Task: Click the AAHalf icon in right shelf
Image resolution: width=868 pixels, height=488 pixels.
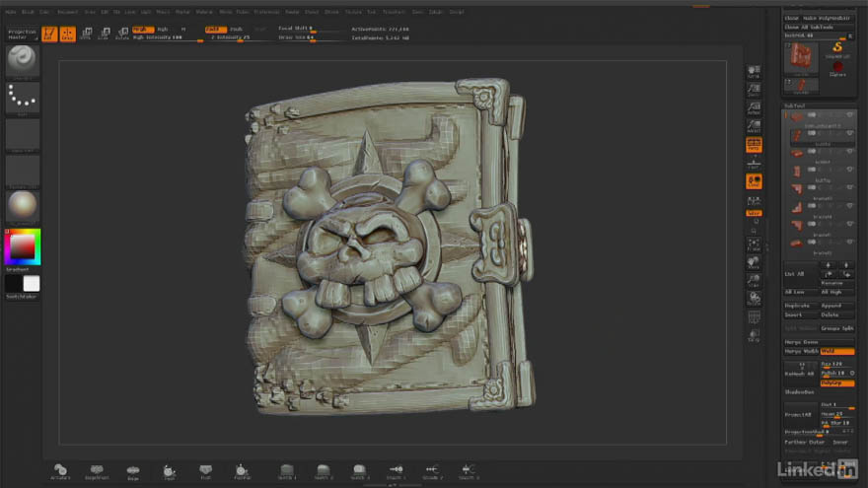Action: (754, 126)
